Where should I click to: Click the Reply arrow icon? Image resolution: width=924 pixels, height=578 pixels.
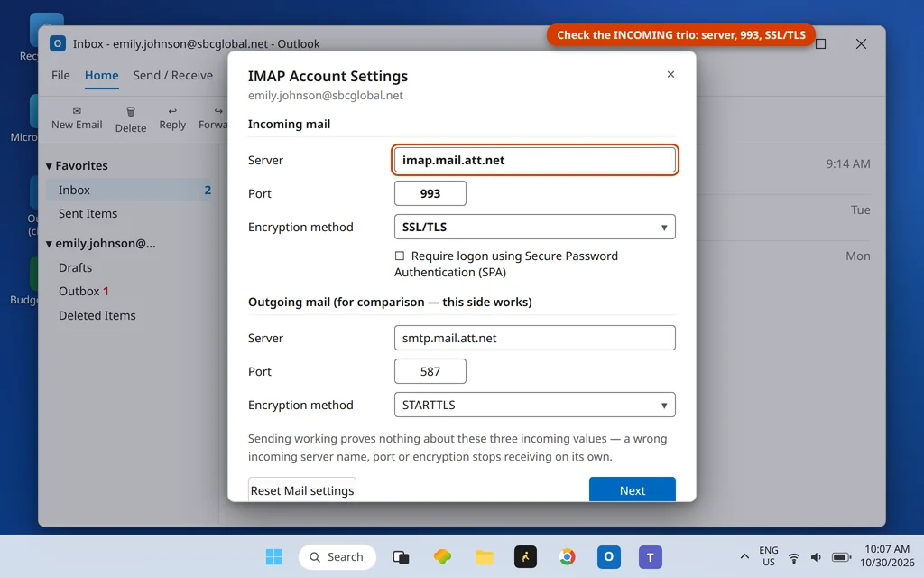pos(172,111)
